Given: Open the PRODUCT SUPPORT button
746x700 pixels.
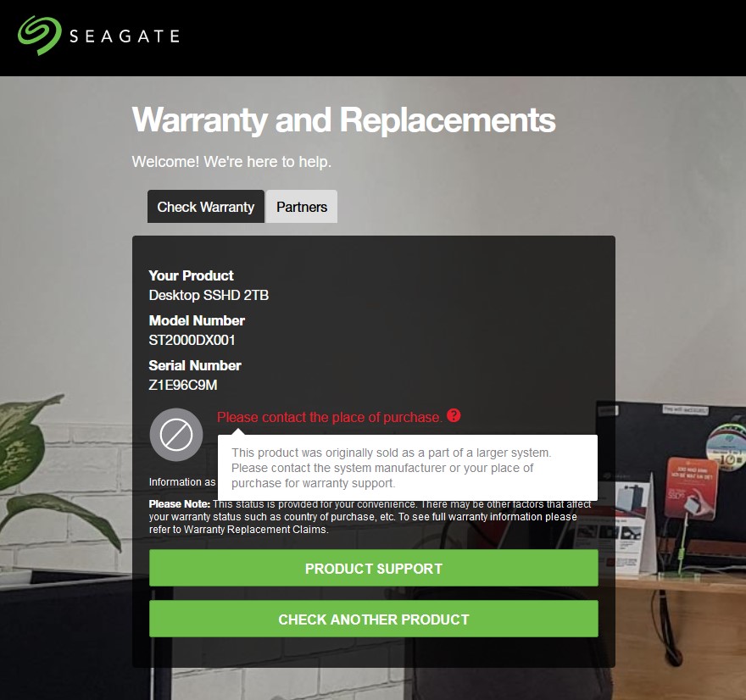Looking at the screenshot, I should coord(374,569).
